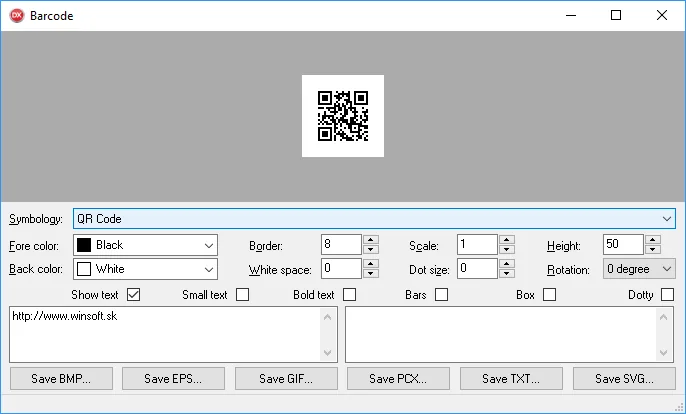
Task: Click the Rotation label
Action: click(x=568, y=270)
